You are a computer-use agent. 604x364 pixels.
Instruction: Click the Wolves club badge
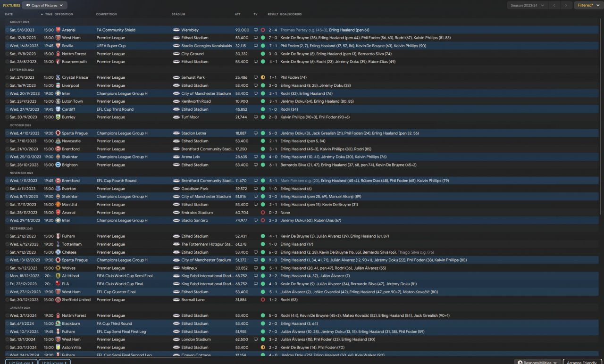click(58, 268)
